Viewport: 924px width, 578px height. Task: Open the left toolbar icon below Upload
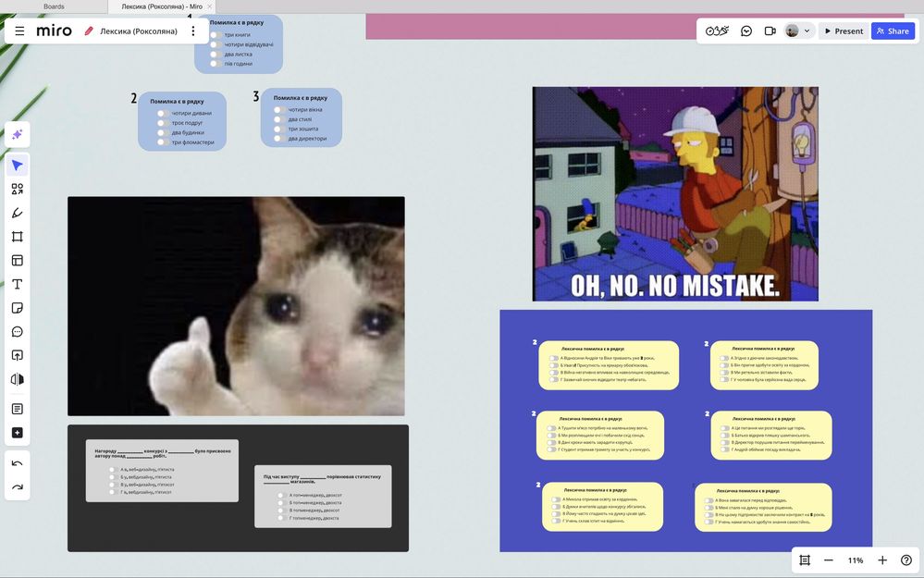point(17,379)
